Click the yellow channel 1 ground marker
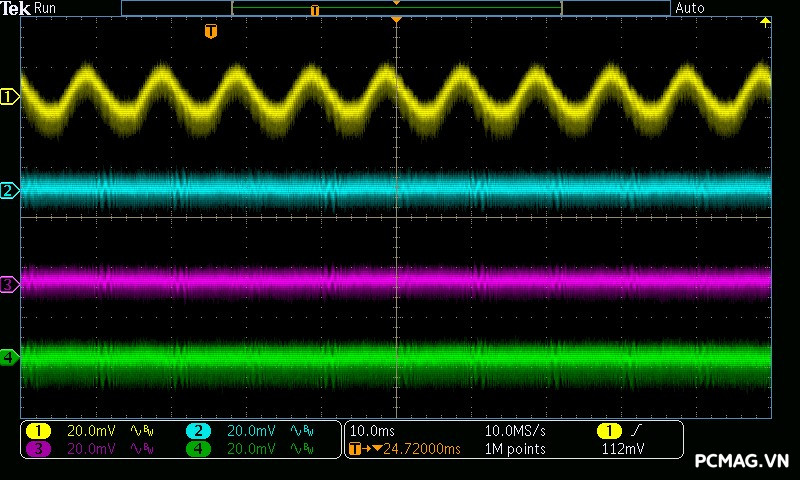The image size is (800, 480). point(10,97)
